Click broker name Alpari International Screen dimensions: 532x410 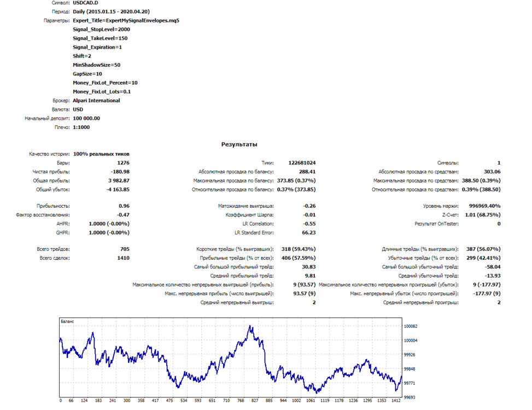point(96,101)
